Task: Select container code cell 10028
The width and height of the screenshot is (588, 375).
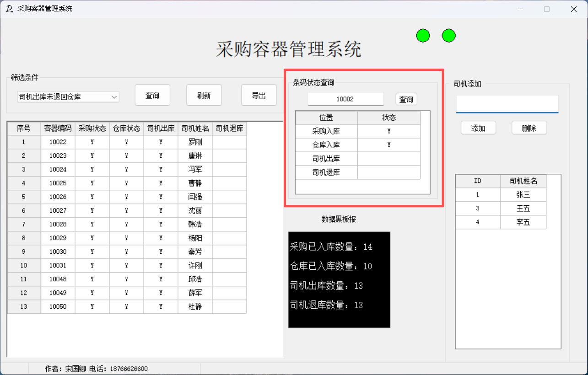Action: 58,225
